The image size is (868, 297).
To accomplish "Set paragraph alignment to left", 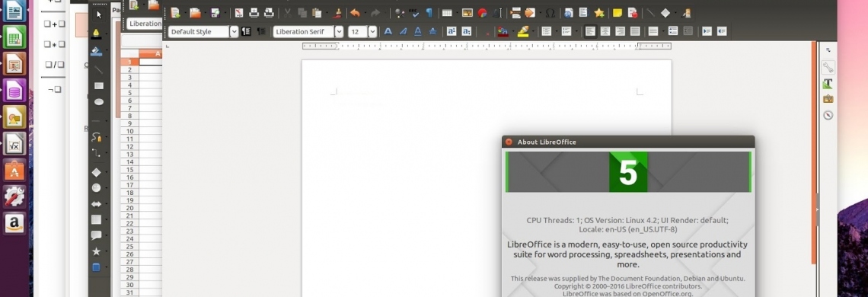I will point(591,31).
